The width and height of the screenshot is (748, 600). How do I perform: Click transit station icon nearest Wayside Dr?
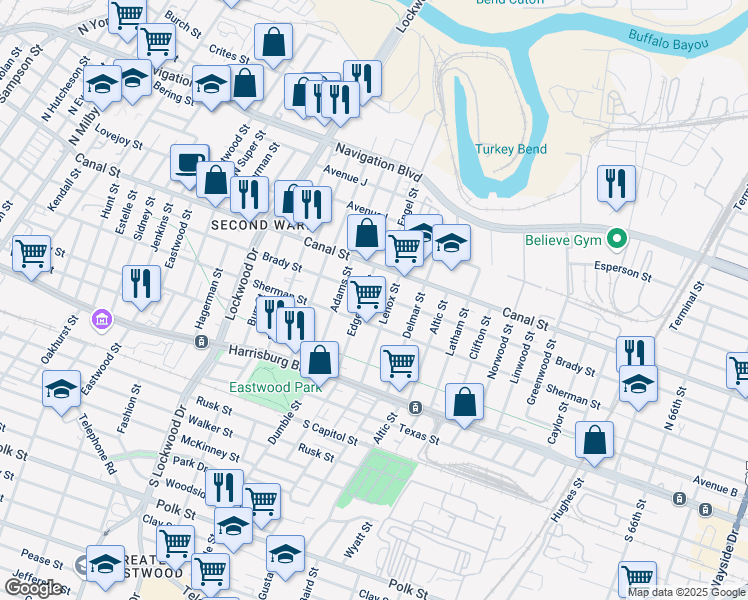[x=705, y=509]
